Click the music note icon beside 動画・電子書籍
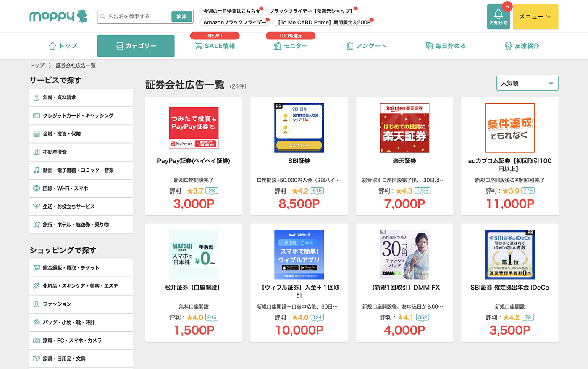The height and width of the screenshot is (369, 588). (x=37, y=170)
